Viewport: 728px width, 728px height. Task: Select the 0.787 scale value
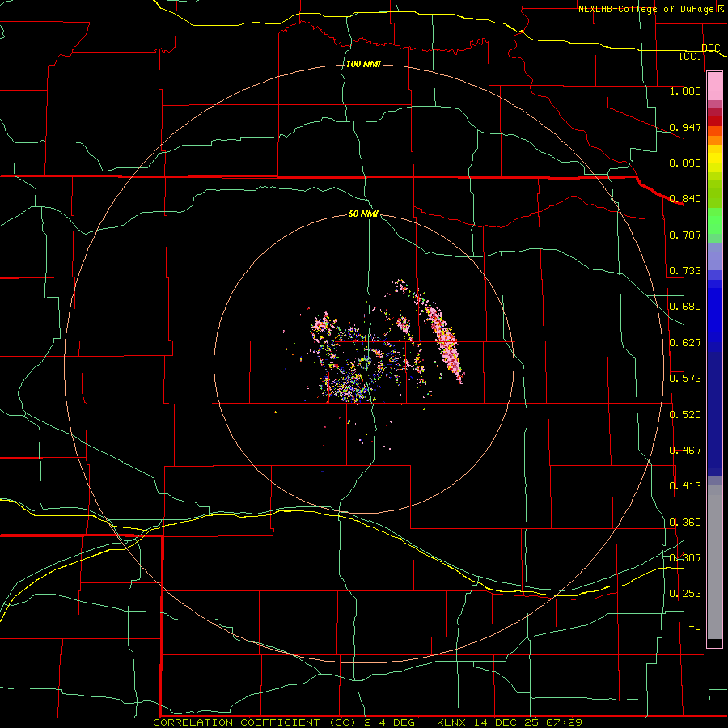coord(685,235)
